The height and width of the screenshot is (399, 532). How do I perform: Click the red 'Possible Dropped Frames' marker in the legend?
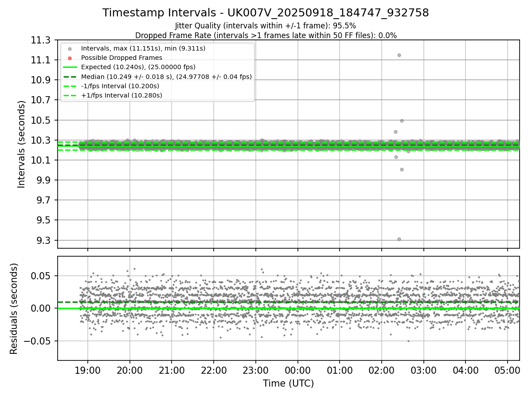coord(70,58)
